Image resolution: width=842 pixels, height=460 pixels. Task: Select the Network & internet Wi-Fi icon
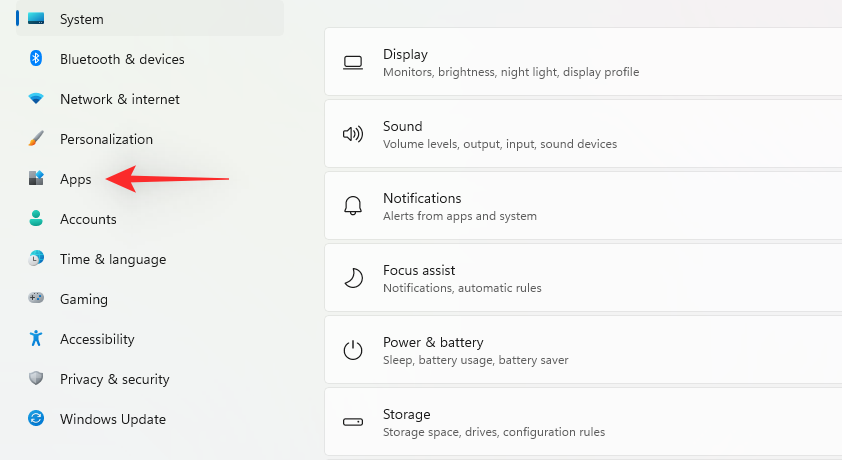point(36,99)
